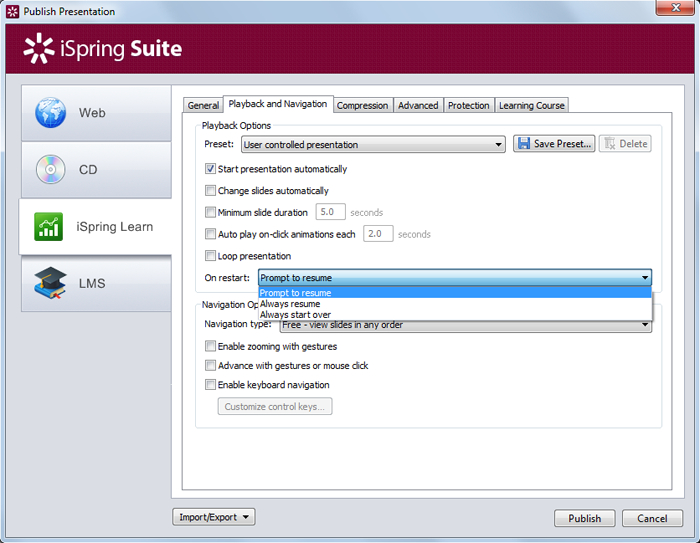Select Prompt to resume in list
The image size is (700, 543).
454,293
